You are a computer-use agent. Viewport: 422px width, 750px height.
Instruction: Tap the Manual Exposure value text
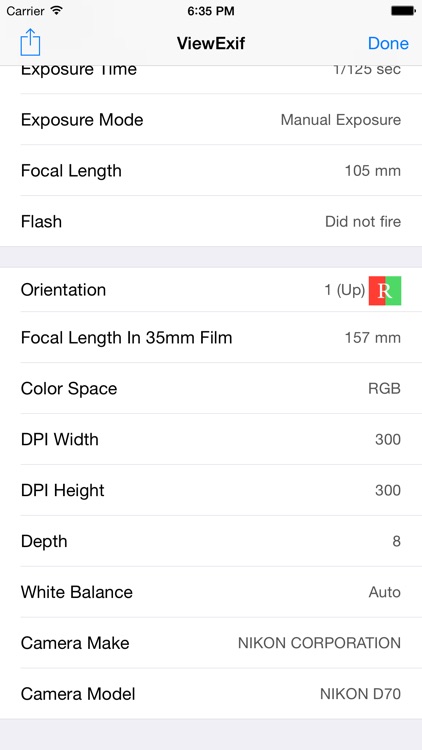click(x=341, y=120)
